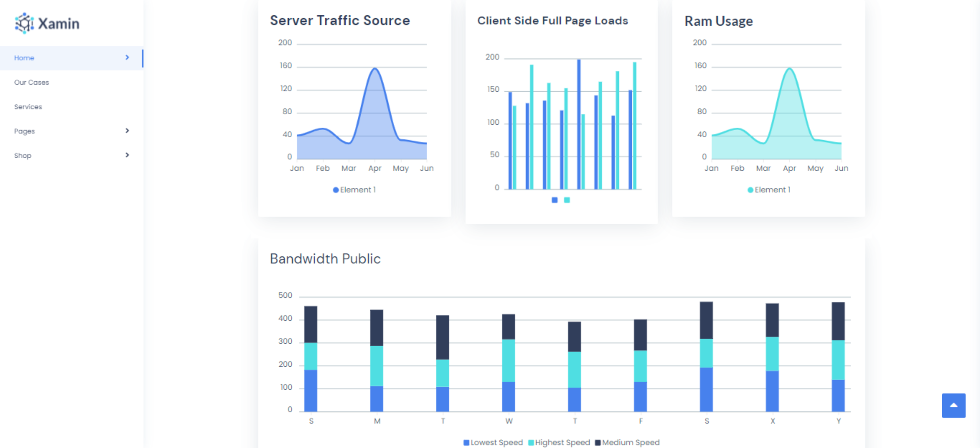Click the Feb label in Server Traffic axis

[x=322, y=168]
